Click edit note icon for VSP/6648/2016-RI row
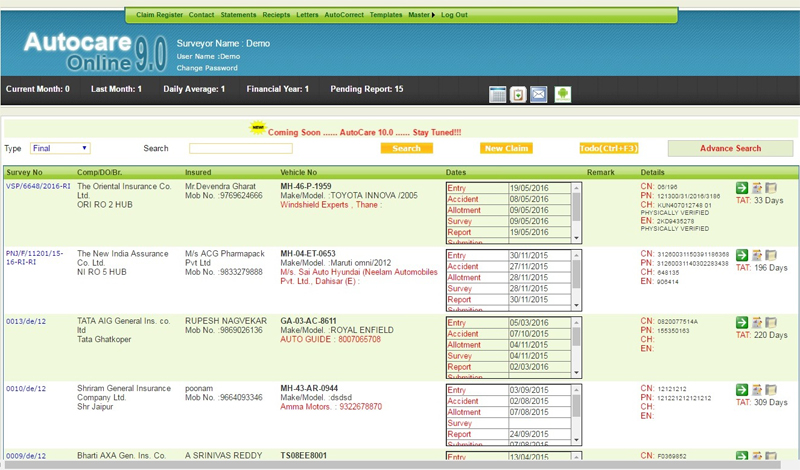The image size is (800, 470). tap(757, 188)
